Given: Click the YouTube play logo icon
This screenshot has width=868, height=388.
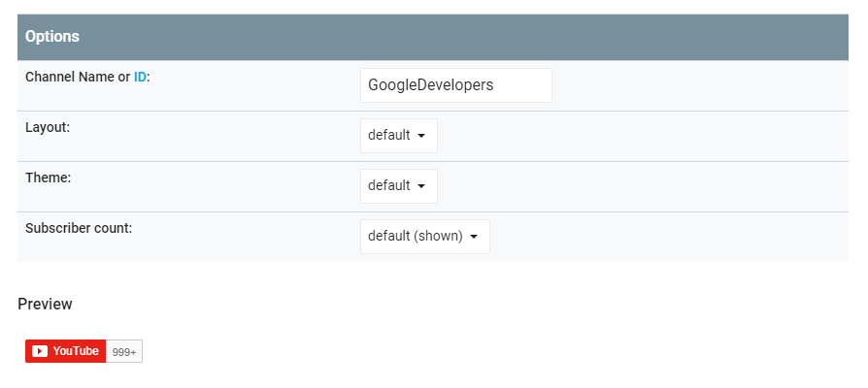Looking at the screenshot, I should coord(40,351).
